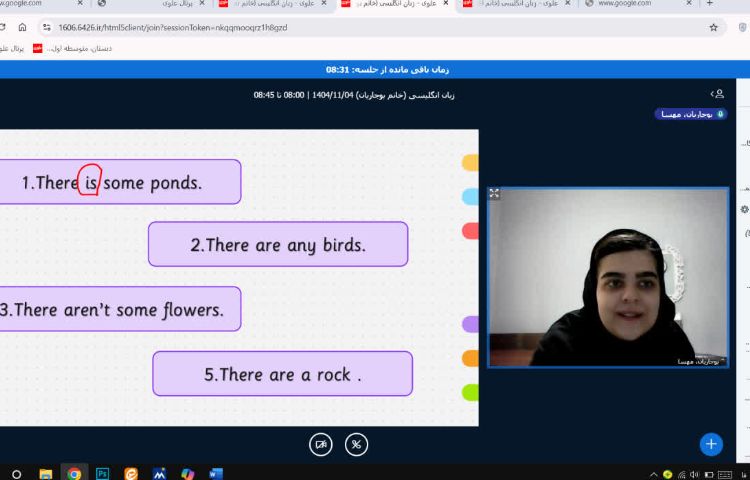Select the red color tab on slide
The image size is (750, 480).
click(470, 231)
